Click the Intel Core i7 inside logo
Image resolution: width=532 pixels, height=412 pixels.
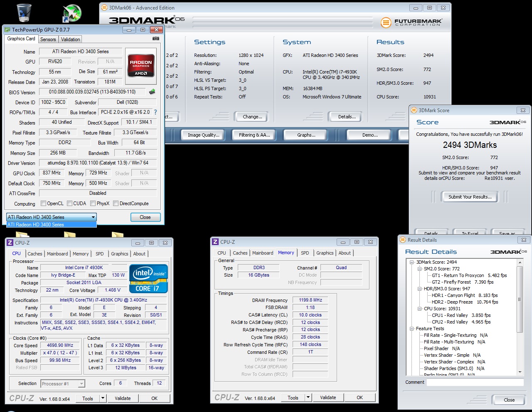click(x=148, y=279)
